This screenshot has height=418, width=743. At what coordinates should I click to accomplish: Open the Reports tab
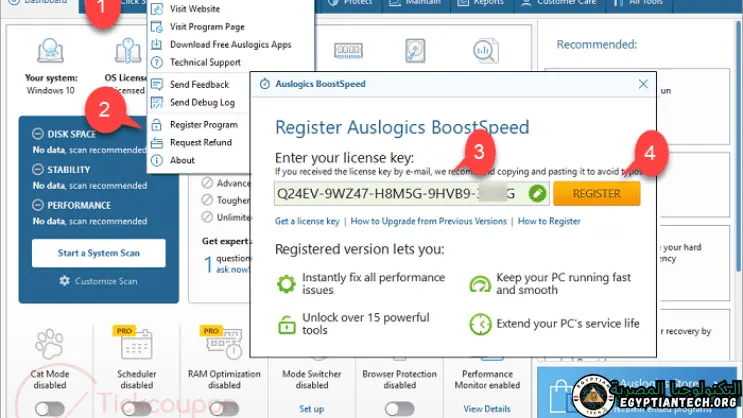click(481, 2)
